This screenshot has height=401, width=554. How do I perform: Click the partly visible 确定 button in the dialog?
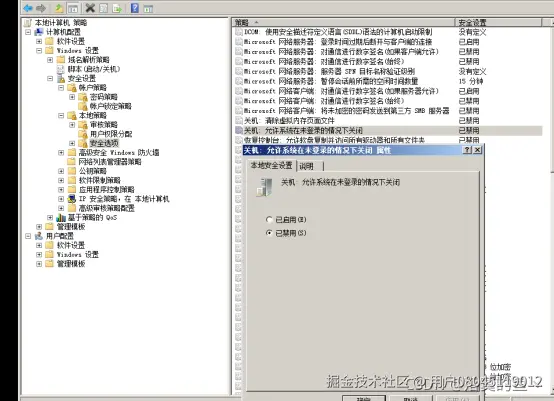[x=364, y=398]
